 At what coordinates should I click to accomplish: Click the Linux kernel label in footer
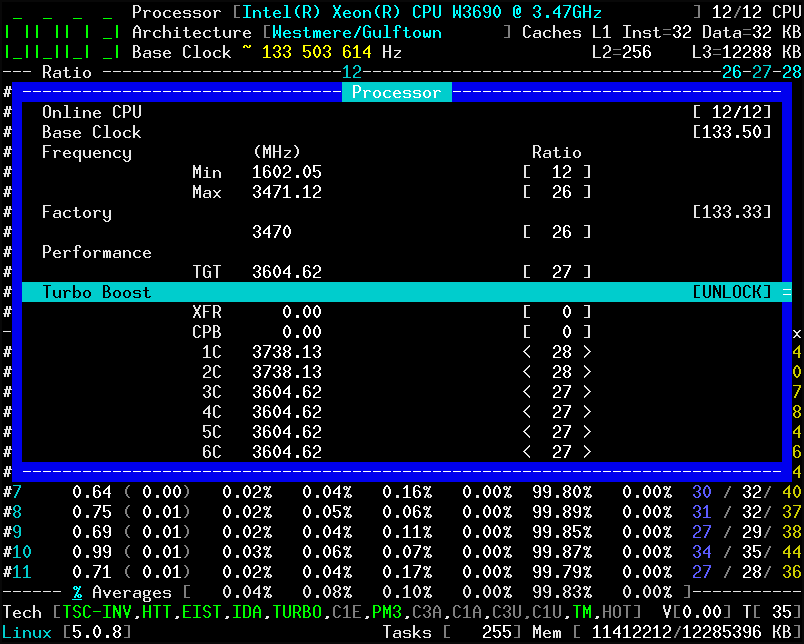[x=27, y=632]
